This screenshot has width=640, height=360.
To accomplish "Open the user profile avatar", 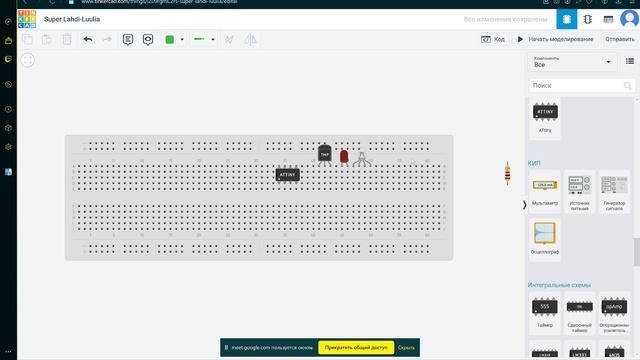I will [629, 19].
